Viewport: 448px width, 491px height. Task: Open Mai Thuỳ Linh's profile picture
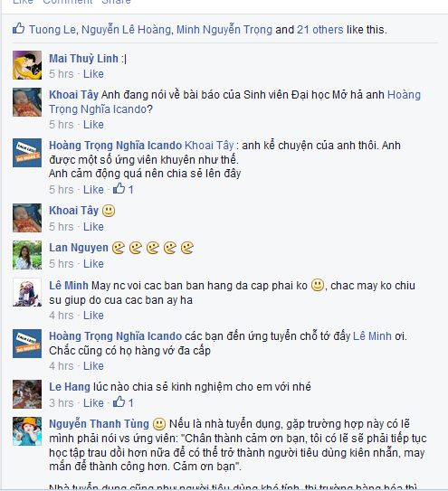[x=27, y=65]
